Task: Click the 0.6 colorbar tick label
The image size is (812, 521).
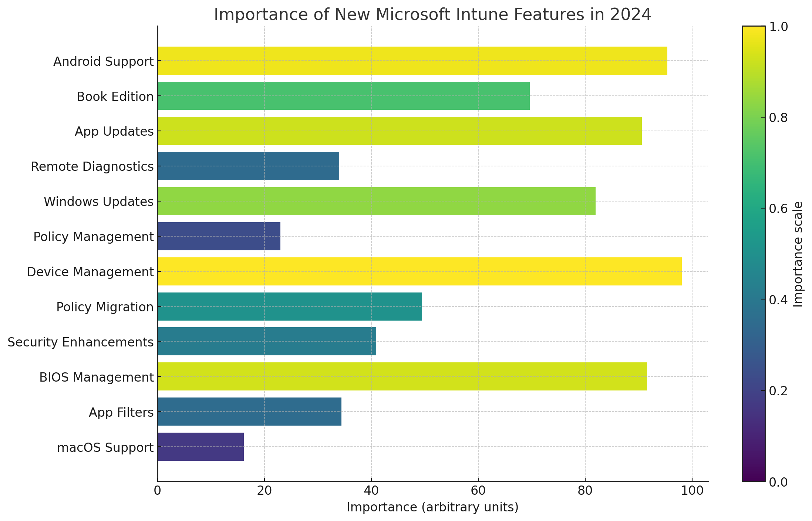Action: (x=778, y=209)
